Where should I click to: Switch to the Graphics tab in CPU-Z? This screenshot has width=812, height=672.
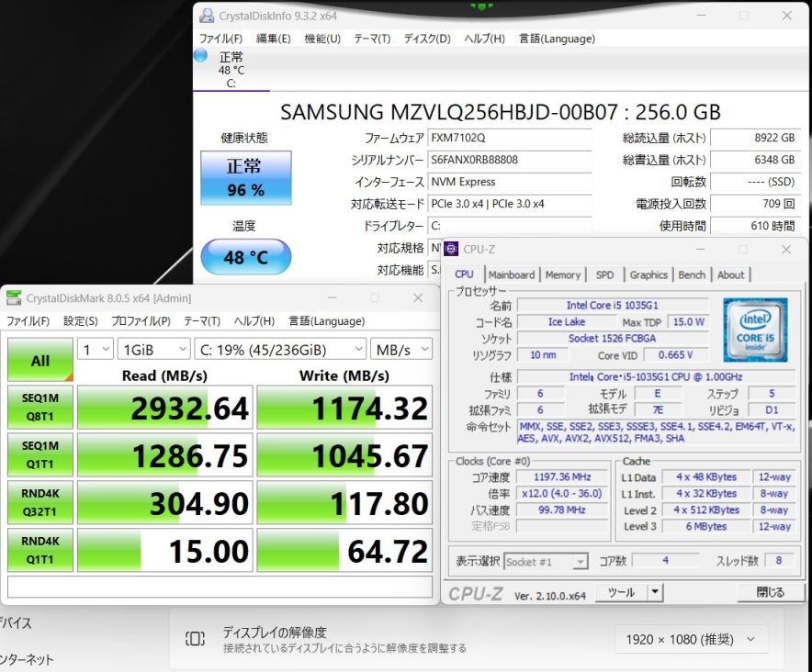click(x=648, y=274)
